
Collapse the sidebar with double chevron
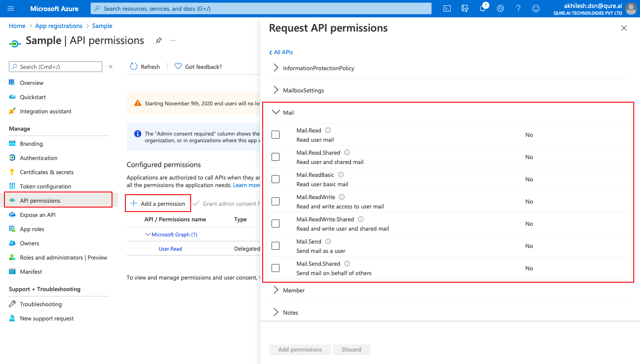coord(111,67)
